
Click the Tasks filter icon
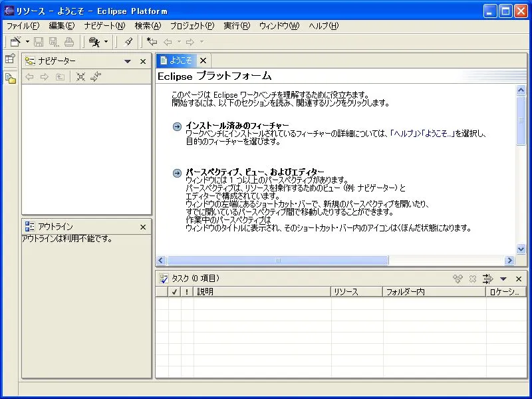coord(487,279)
